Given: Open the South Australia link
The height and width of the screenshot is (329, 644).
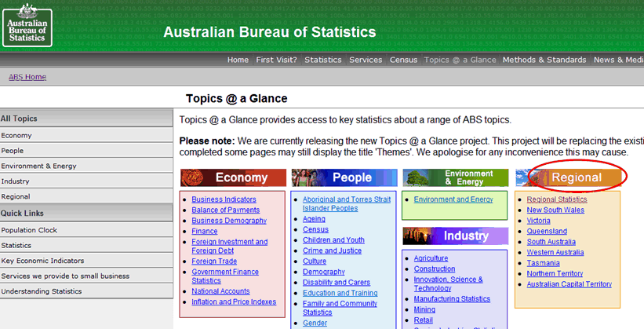Looking at the screenshot, I should coord(551,242).
